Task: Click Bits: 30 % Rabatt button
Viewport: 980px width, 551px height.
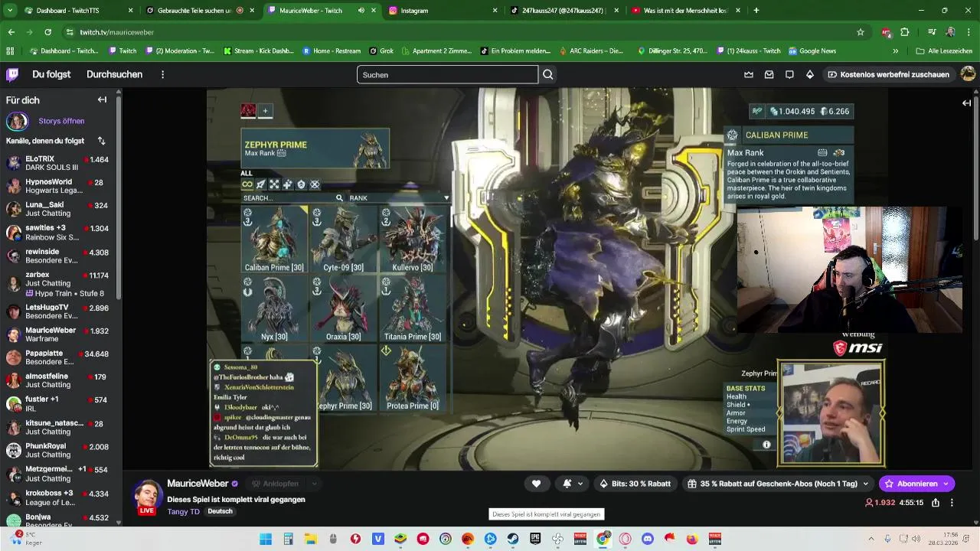Action: (635, 484)
